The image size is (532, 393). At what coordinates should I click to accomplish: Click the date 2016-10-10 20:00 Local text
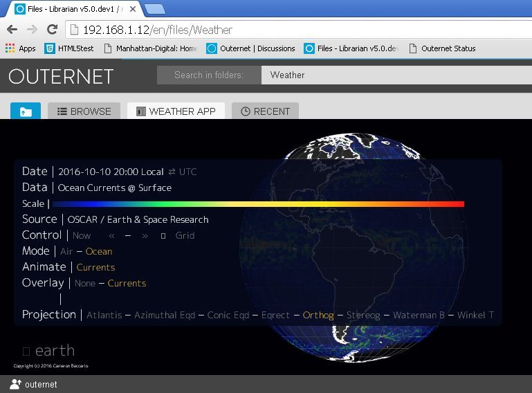pyautogui.click(x=111, y=172)
